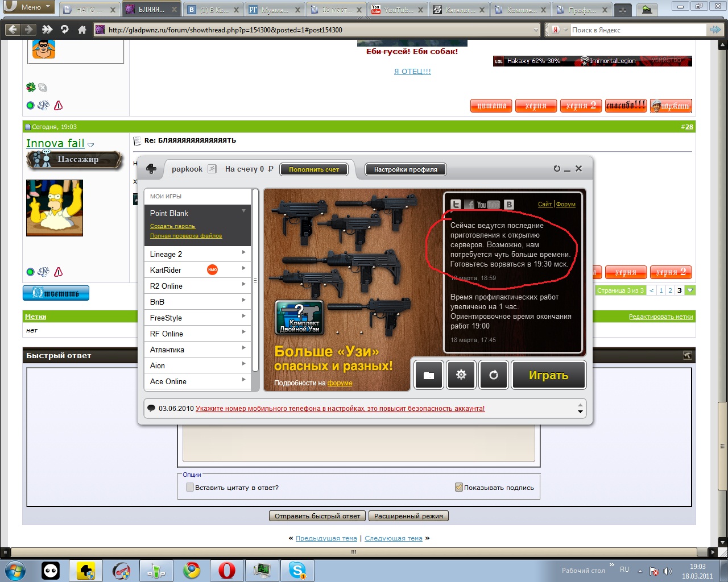This screenshot has width=728, height=582.
Task: Open the address bar history dropdown
Action: tap(535, 30)
